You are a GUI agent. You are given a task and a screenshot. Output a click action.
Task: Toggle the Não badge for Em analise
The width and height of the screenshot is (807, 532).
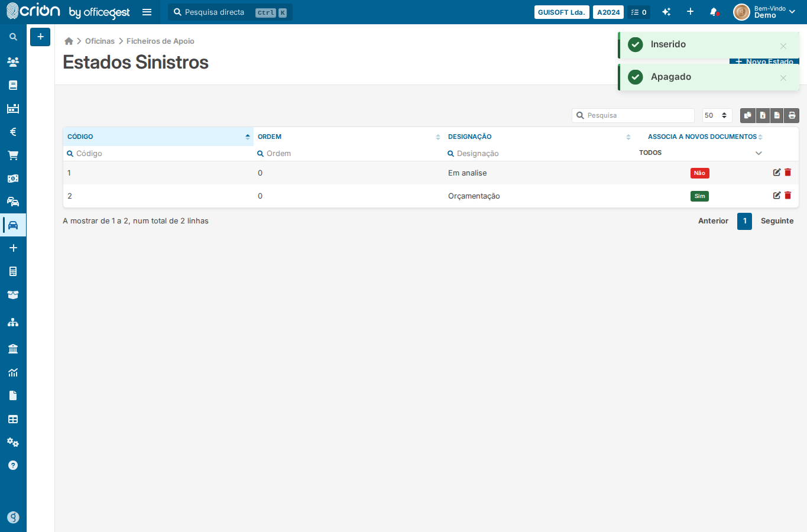(699, 173)
